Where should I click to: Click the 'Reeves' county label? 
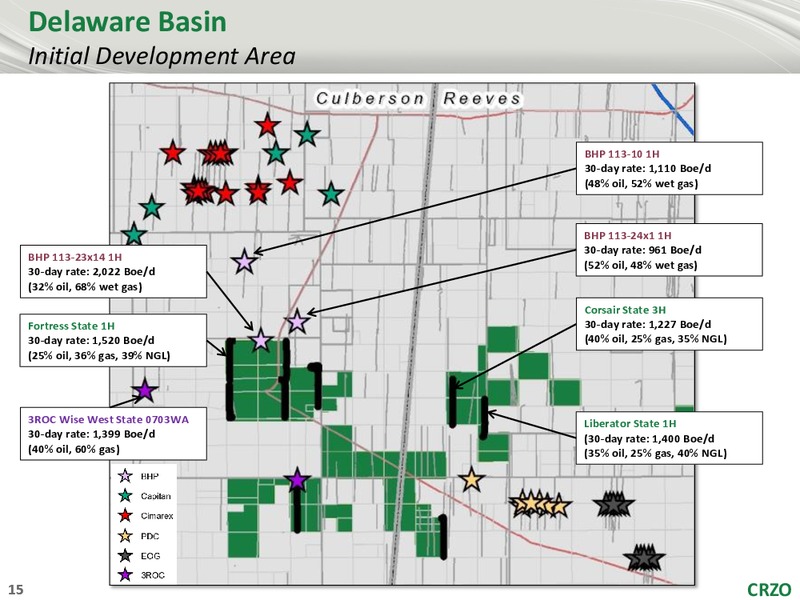482,98
